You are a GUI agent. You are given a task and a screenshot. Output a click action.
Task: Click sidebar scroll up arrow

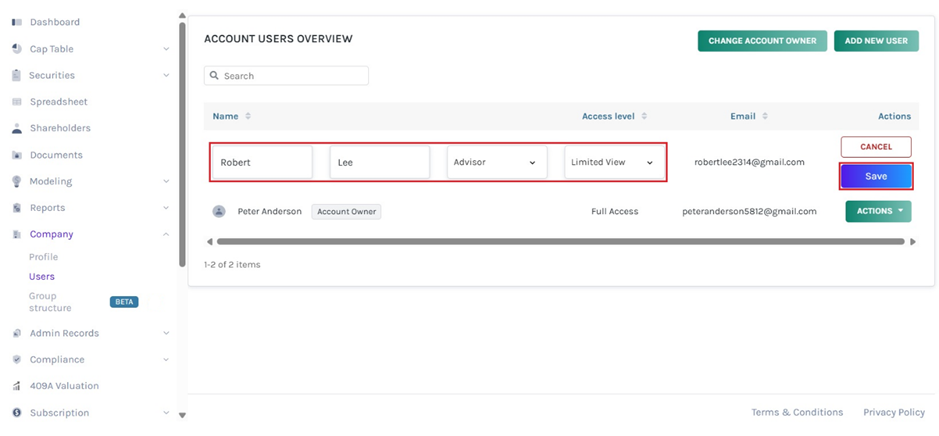pyautogui.click(x=182, y=15)
